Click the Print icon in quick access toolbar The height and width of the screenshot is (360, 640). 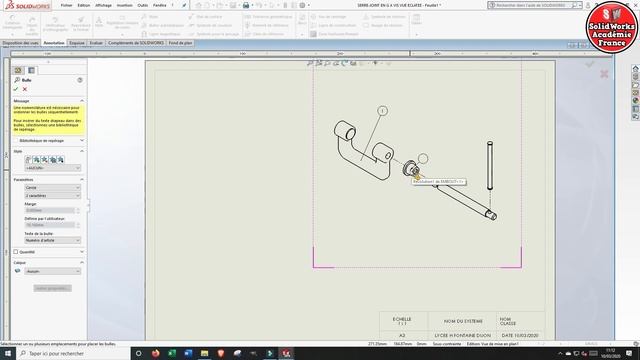[246, 5]
